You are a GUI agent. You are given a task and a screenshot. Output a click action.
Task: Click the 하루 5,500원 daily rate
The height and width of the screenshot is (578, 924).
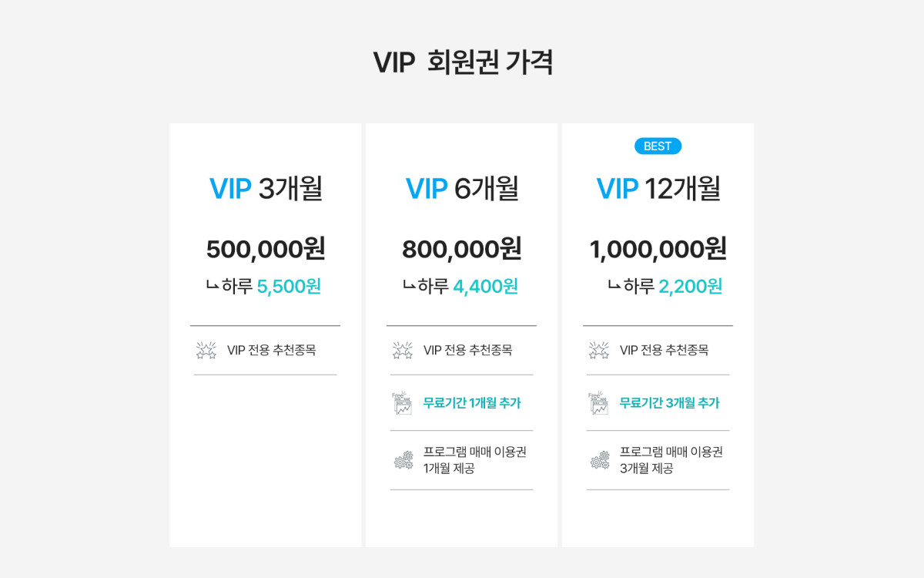click(264, 287)
